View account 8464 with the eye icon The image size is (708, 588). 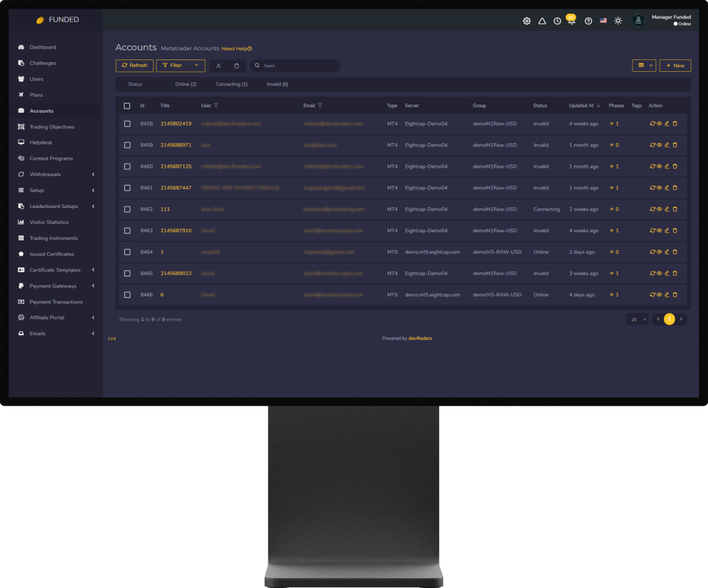click(x=660, y=252)
